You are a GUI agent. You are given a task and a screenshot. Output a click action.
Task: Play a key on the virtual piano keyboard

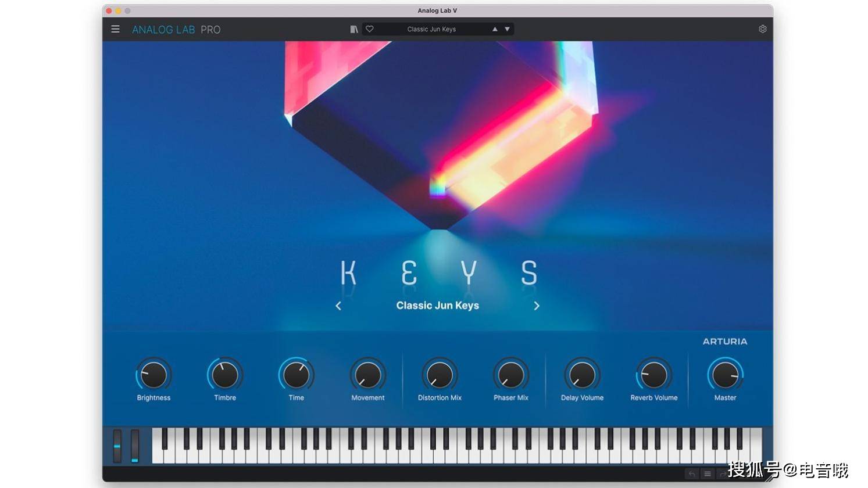[x=457, y=446]
